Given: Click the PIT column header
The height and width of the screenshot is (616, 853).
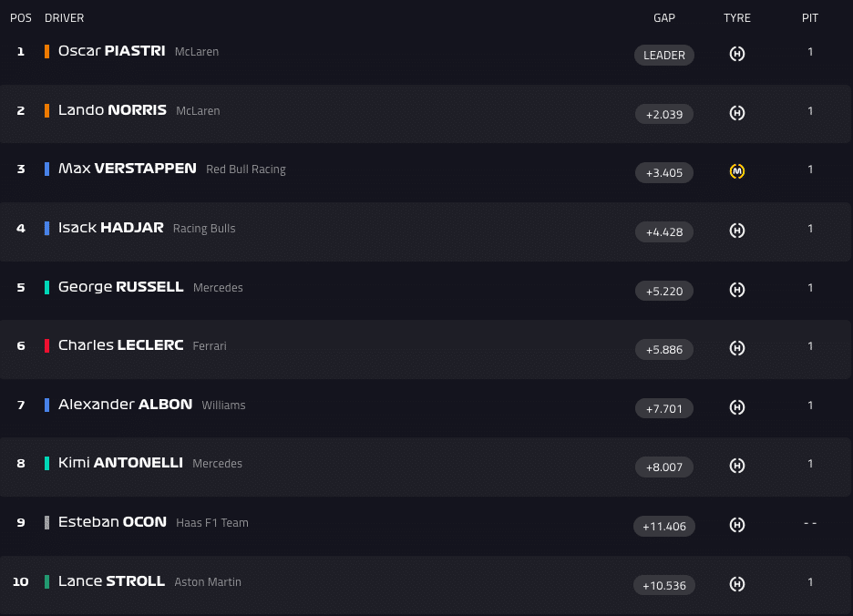Looking at the screenshot, I should (x=810, y=18).
